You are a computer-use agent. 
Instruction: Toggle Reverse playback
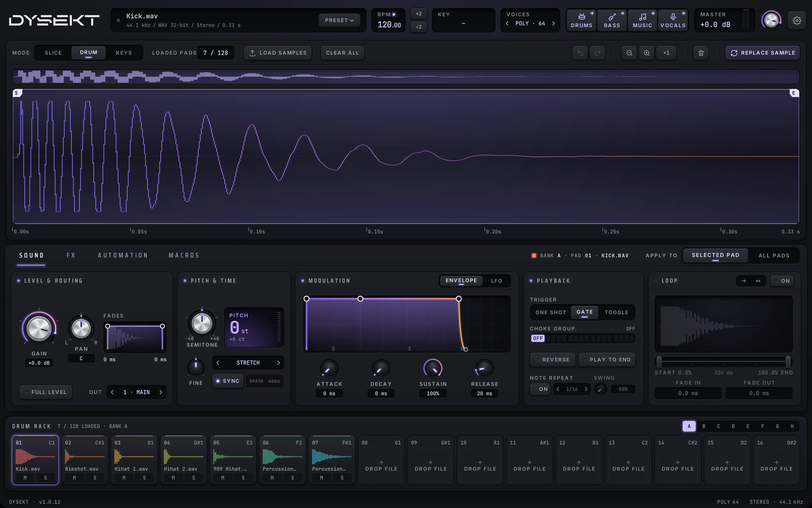(x=552, y=359)
